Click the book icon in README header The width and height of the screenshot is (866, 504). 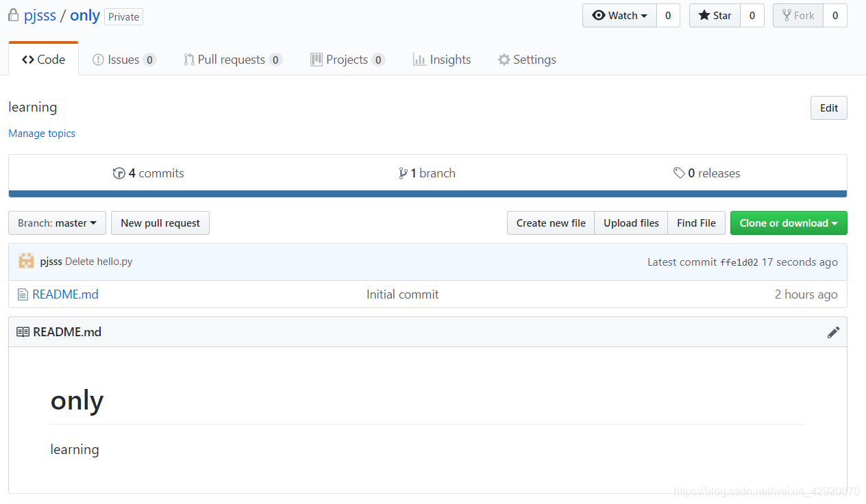pyautogui.click(x=23, y=332)
